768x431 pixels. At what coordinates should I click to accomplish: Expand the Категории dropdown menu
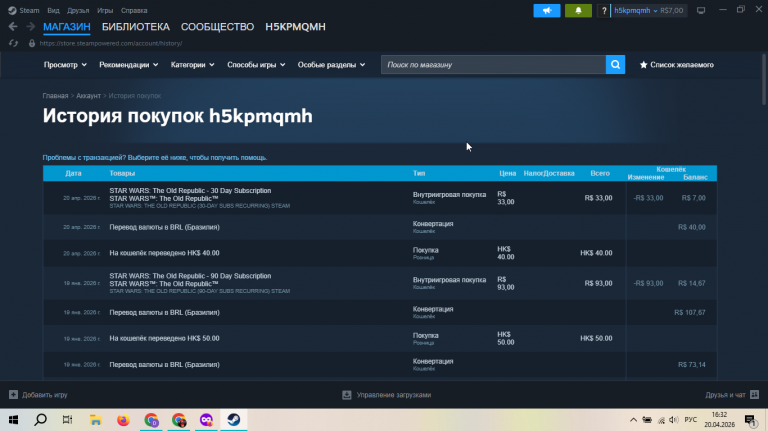(192, 65)
